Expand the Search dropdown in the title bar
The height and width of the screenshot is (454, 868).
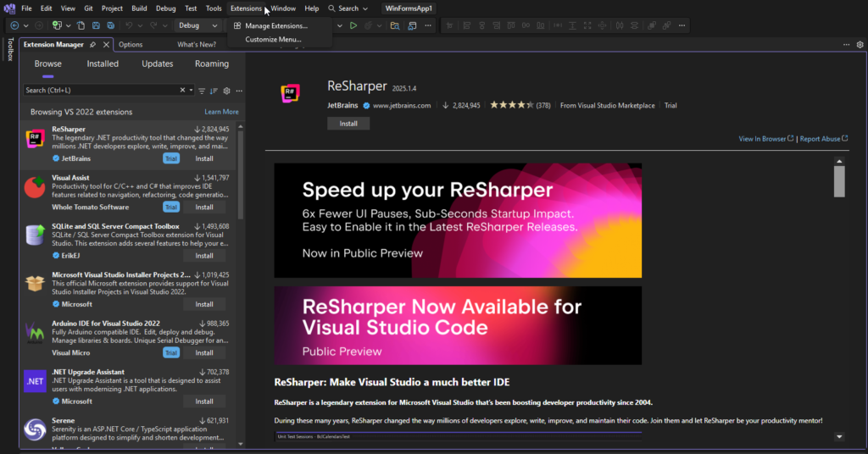348,8
